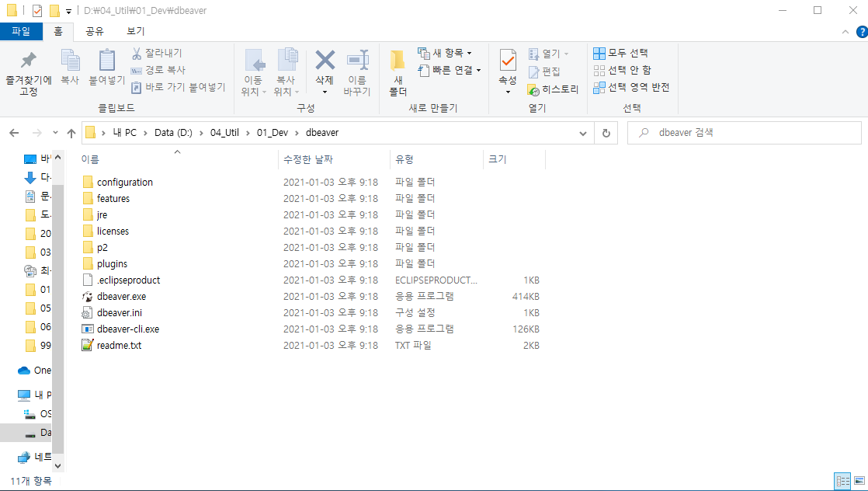The image size is (868, 491).
Task: Select 네트워크 (Network) in navigation pane
Action: (x=34, y=457)
